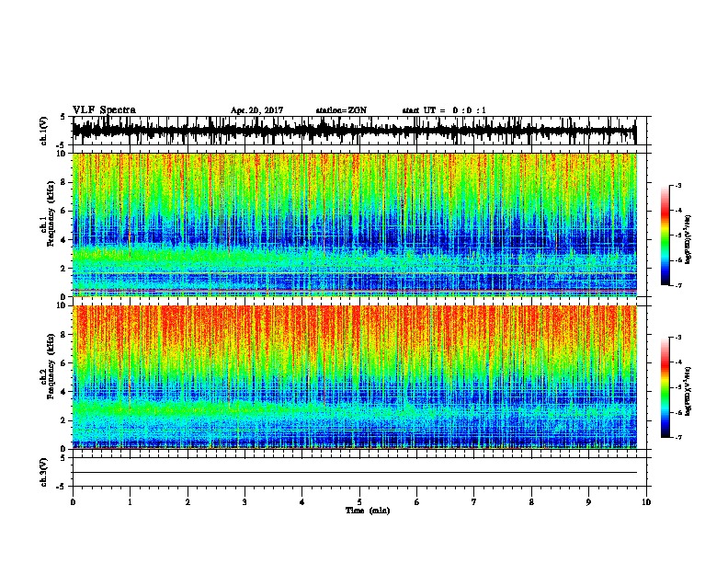
Task: Click the ch.1 spectrogram "8" kHz tick label
Action: click(64, 182)
